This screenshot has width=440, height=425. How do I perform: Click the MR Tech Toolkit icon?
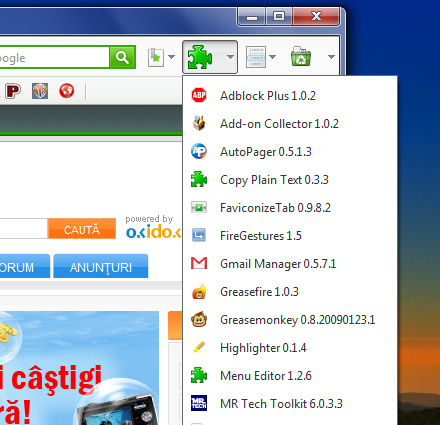pyautogui.click(x=199, y=403)
